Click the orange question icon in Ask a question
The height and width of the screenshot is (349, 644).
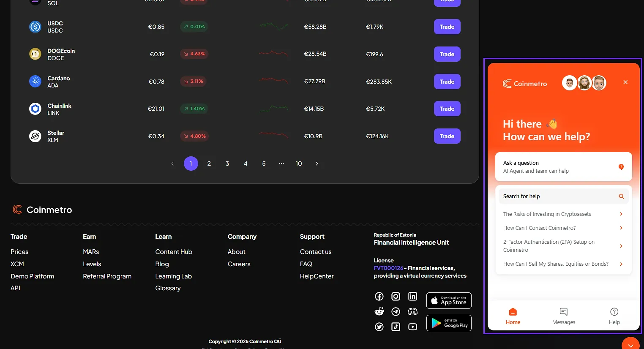(x=621, y=166)
